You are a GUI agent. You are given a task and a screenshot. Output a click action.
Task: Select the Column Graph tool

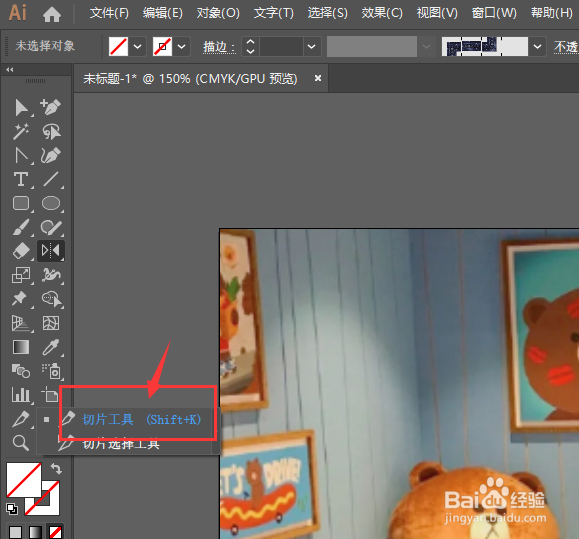(x=21, y=395)
